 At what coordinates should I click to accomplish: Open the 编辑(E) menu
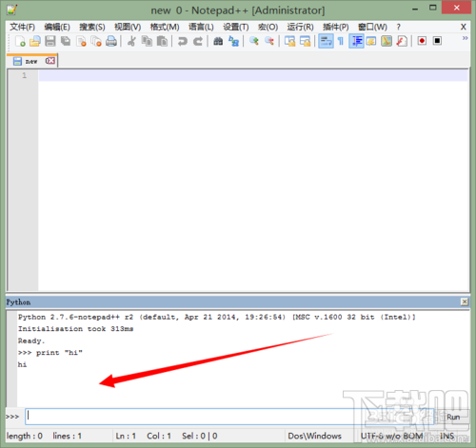[x=57, y=27]
